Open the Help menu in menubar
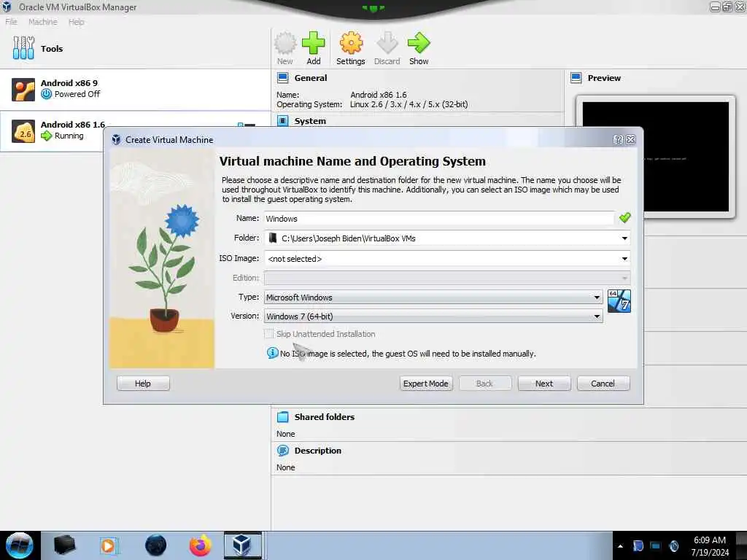The width and height of the screenshot is (747, 560). click(x=76, y=21)
